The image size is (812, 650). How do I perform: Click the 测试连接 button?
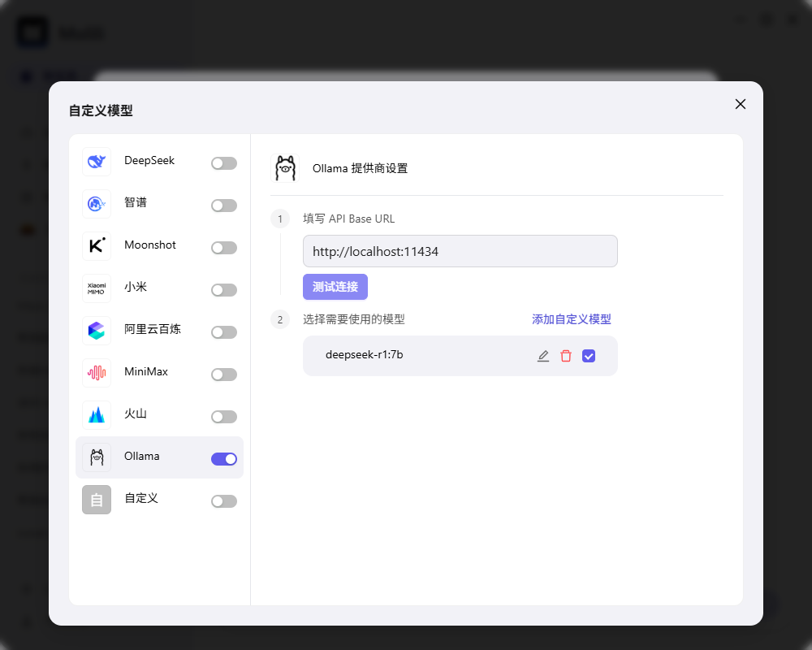(x=335, y=287)
